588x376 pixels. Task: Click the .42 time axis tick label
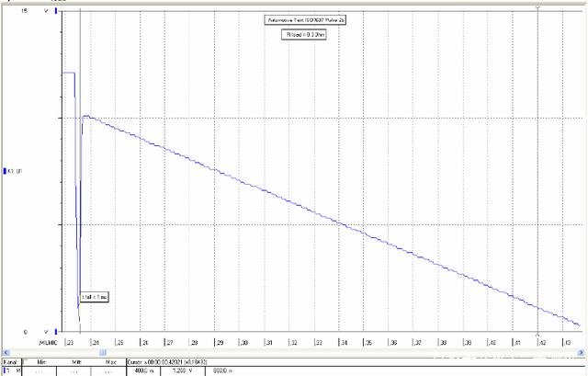[x=542, y=343]
